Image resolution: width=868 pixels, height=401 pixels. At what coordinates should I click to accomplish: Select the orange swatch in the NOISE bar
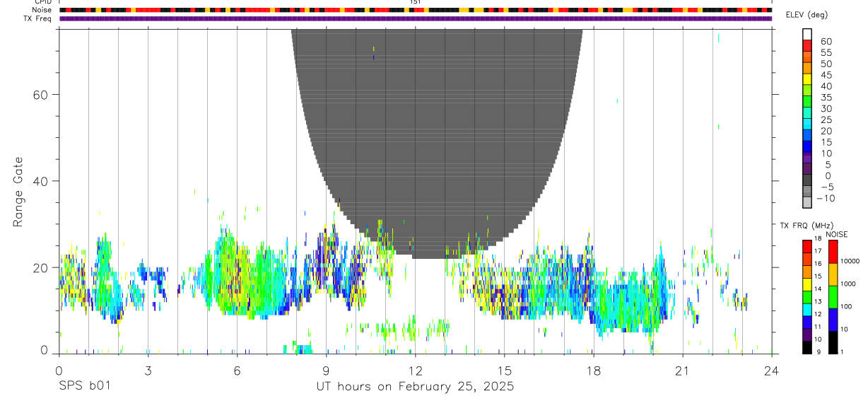(x=833, y=274)
